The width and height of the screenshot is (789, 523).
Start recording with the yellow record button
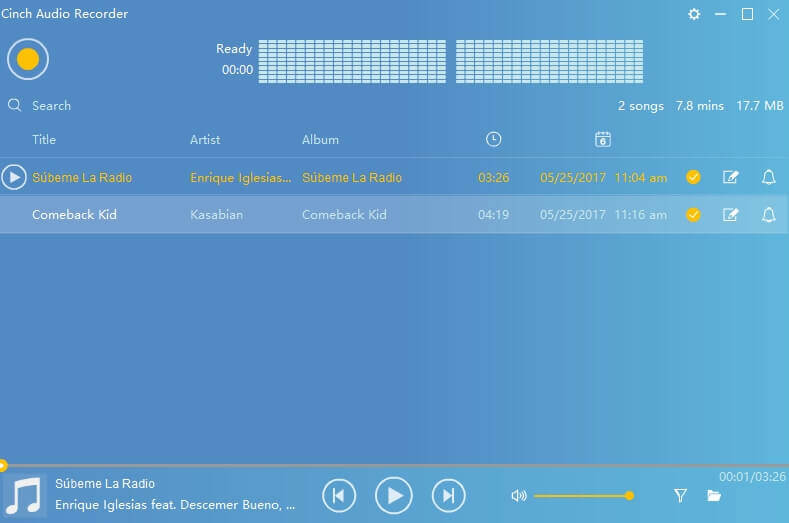click(28, 59)
